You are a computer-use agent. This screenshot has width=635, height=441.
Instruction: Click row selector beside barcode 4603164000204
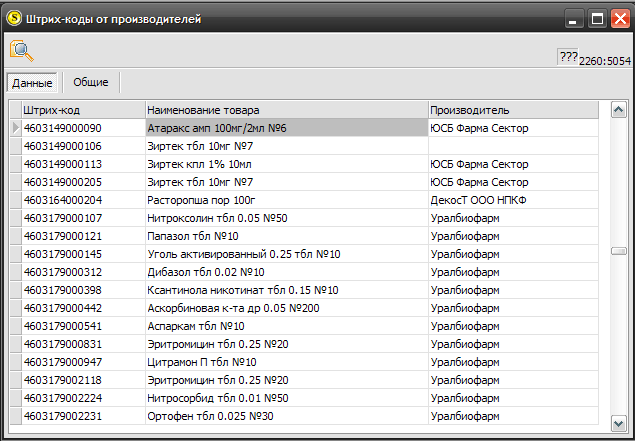pos(15,200)
